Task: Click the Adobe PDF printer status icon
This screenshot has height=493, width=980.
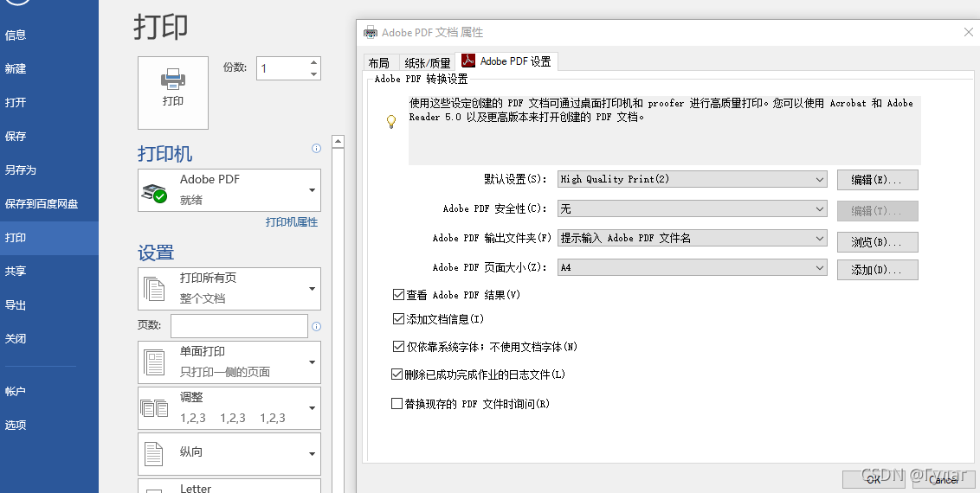Action: click(x=154, y=192)
